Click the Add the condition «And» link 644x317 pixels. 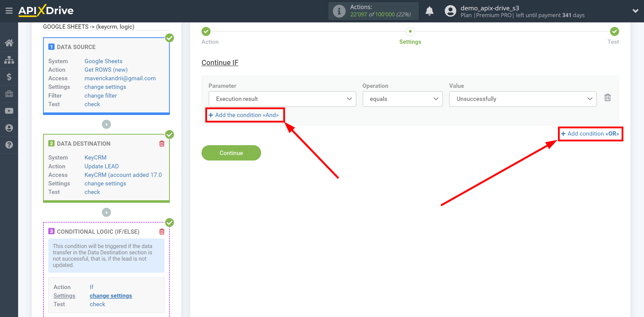pos(244,115)
